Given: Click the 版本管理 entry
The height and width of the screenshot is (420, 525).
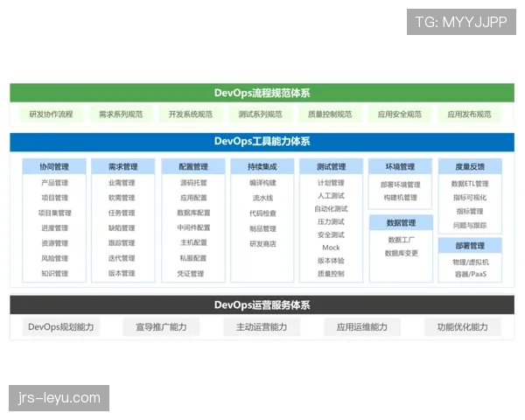Looking at the screenshot, I should point(122,273).
